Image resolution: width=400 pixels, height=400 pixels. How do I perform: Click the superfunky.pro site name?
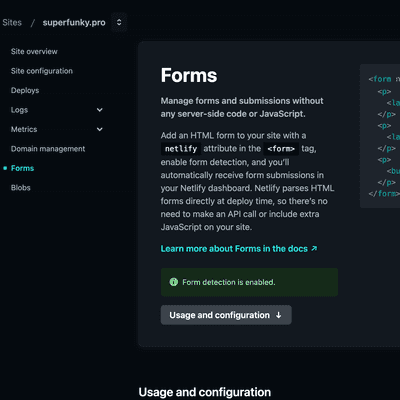[x=74, y=23]
